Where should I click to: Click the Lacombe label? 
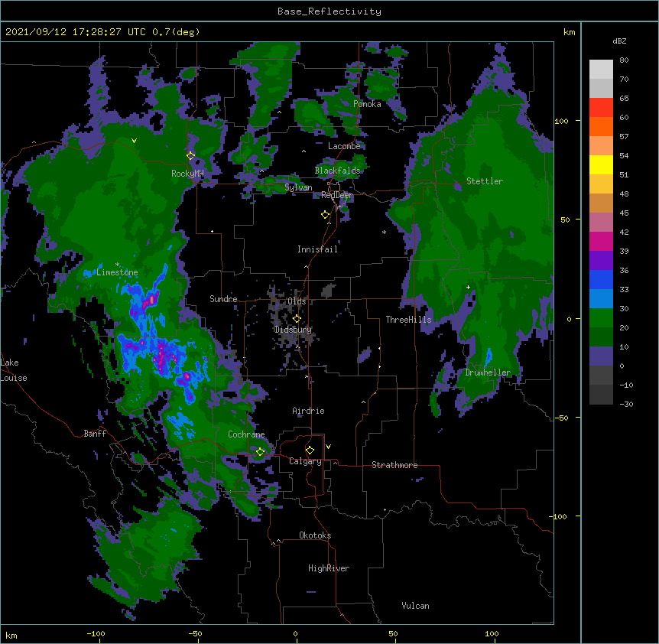pos(344,146)
